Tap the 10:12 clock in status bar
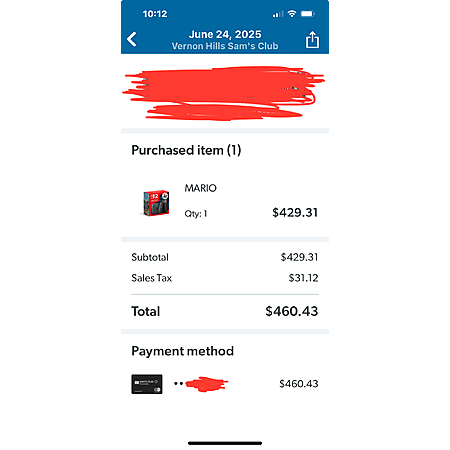Screen dimensions: 450x450 (x=155, y=14)
